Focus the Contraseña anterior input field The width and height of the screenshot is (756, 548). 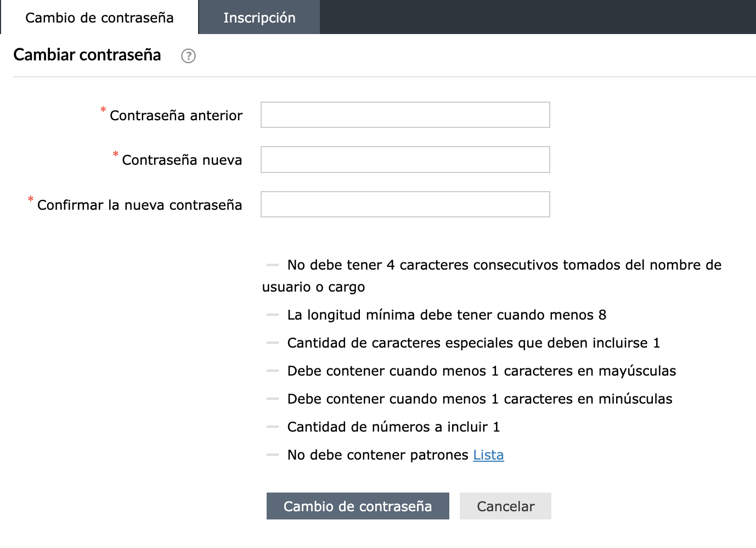point(405,115)
